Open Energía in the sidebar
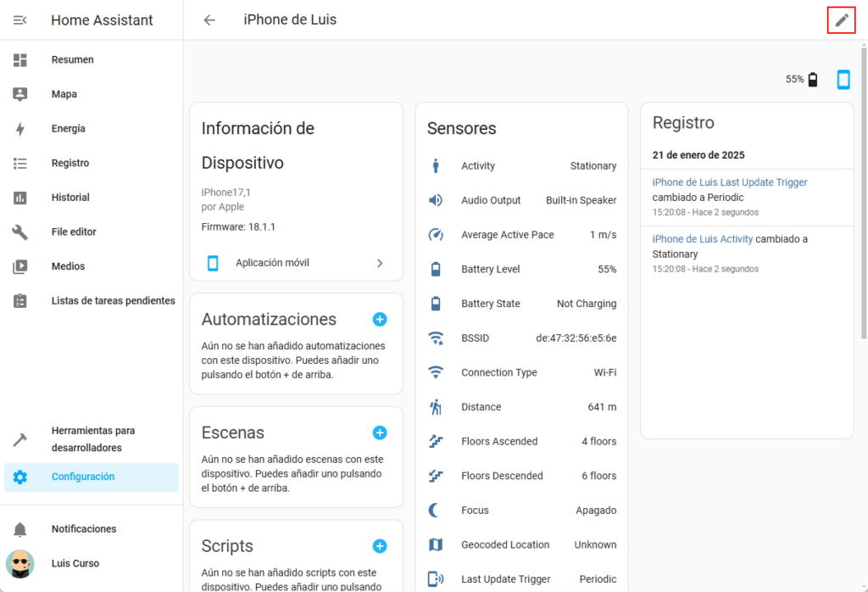This screenshot has height=592, width=868. coord(68,129)
